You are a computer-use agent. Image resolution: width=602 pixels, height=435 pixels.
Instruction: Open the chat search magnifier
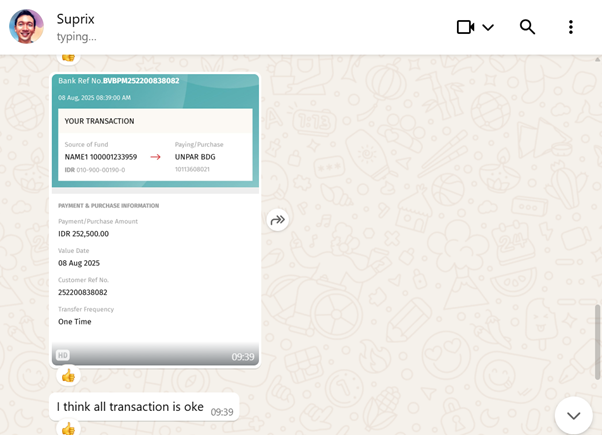click(x=527, y=27)
